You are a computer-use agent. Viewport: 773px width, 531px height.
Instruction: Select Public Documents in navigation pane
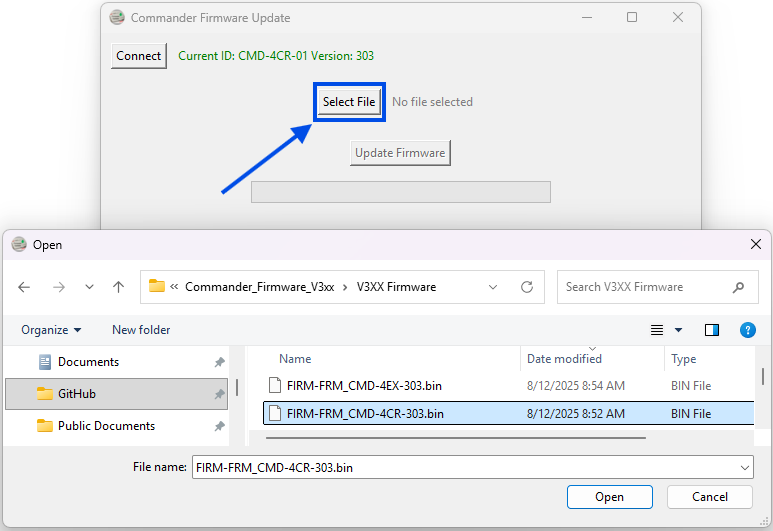pos(106,426)
